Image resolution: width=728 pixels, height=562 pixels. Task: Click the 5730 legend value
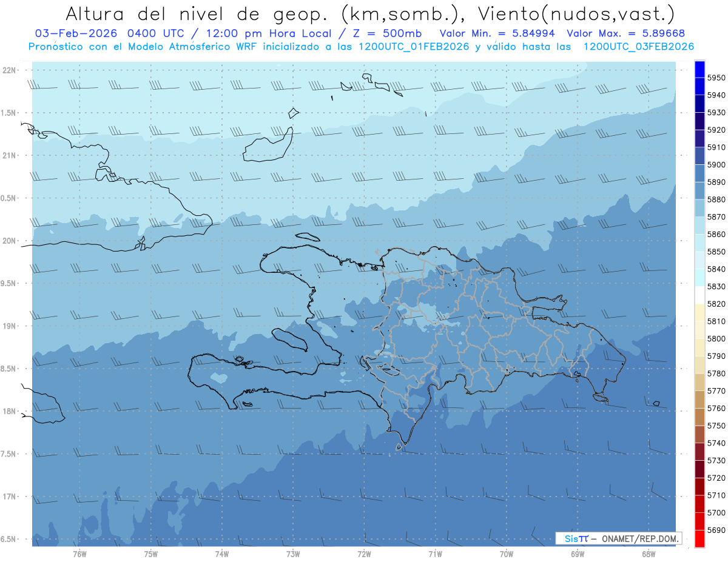click(x=716, y=460)
